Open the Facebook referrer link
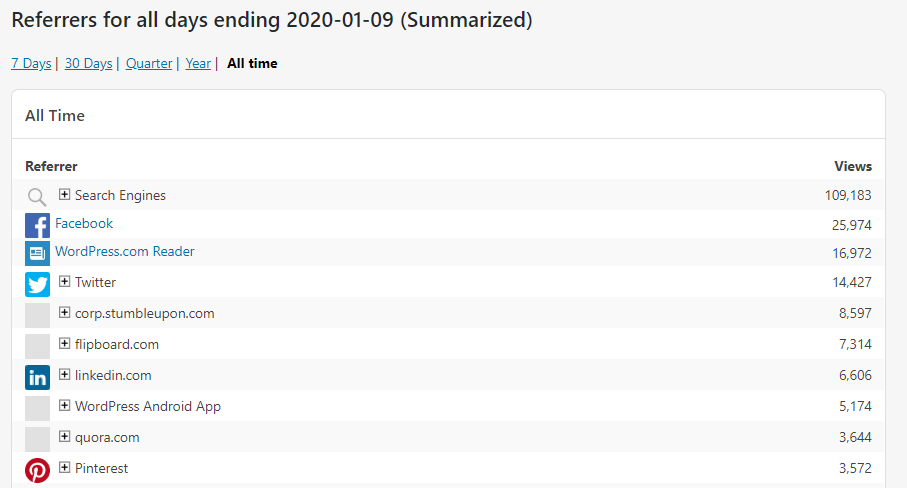Viewport: 907px width, 488px height. [84, 224]
